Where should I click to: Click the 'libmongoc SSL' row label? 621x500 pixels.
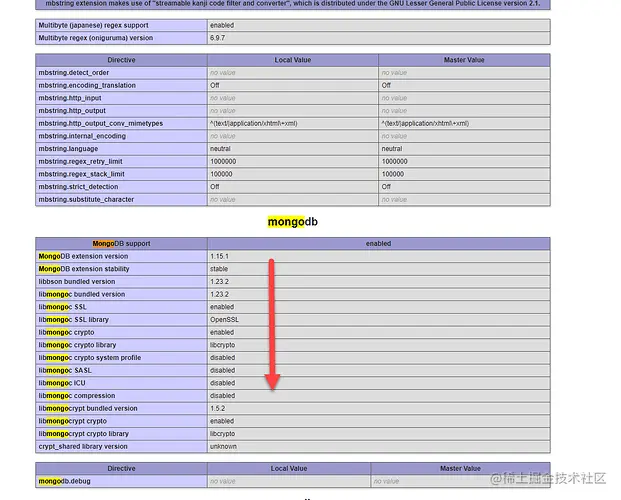62,307
